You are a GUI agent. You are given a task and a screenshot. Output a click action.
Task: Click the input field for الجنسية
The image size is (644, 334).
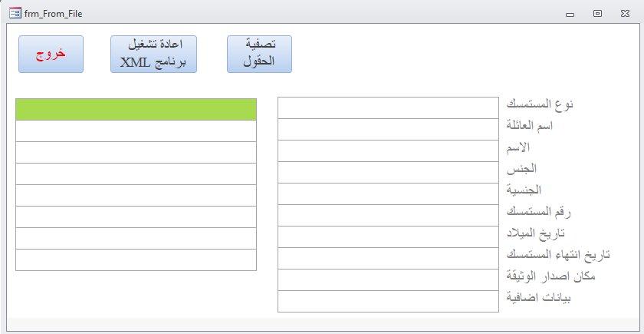[x=388, y=193]
